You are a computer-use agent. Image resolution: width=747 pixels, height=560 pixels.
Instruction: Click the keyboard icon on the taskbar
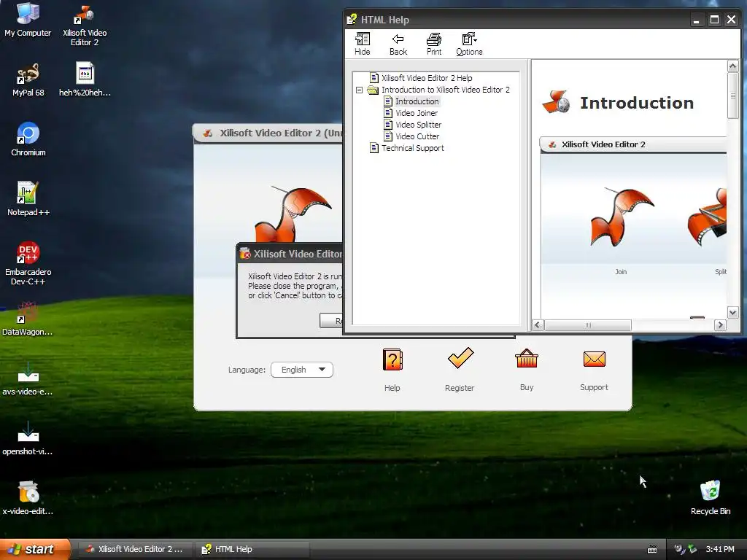[652, 550]
